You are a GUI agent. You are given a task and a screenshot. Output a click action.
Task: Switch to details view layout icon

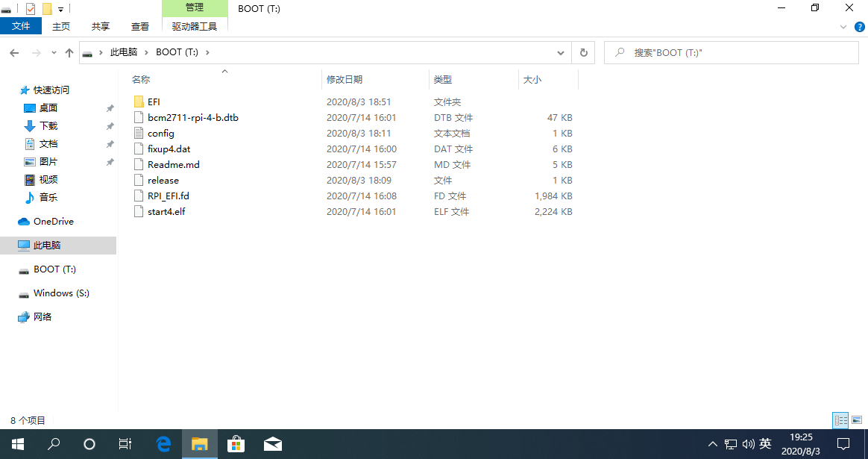point(840,420)
